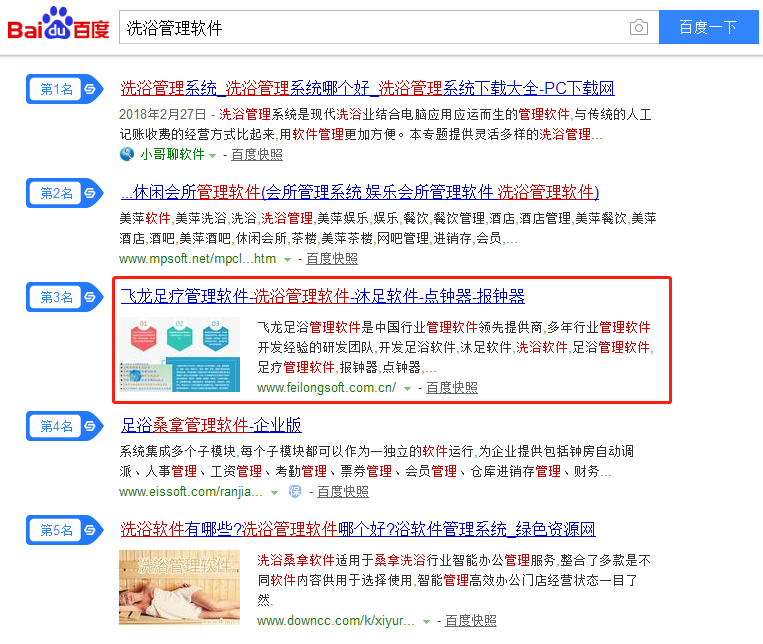This screenshot has height=644, width=763.
Task: Click the 保 shield icon on eissoft result
Action: click(x=295, y=492)
